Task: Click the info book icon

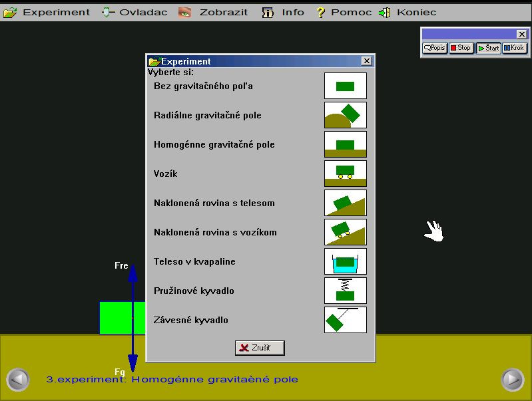Action: (x=268, y=13)
